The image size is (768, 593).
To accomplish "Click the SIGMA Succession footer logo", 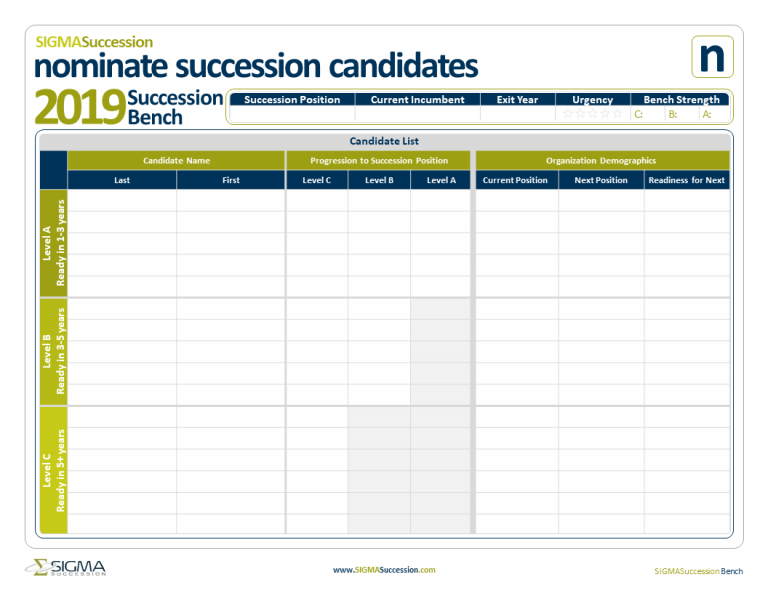I will pos(66,568).
